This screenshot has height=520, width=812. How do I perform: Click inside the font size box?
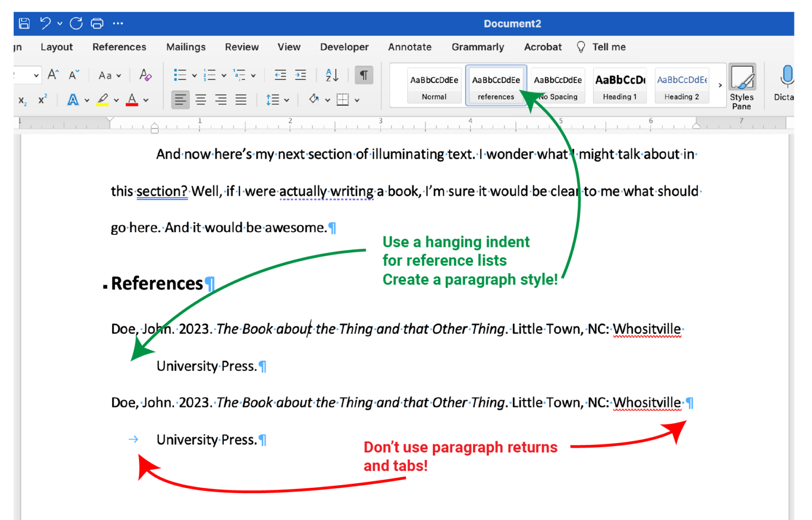tap(21, 75)
